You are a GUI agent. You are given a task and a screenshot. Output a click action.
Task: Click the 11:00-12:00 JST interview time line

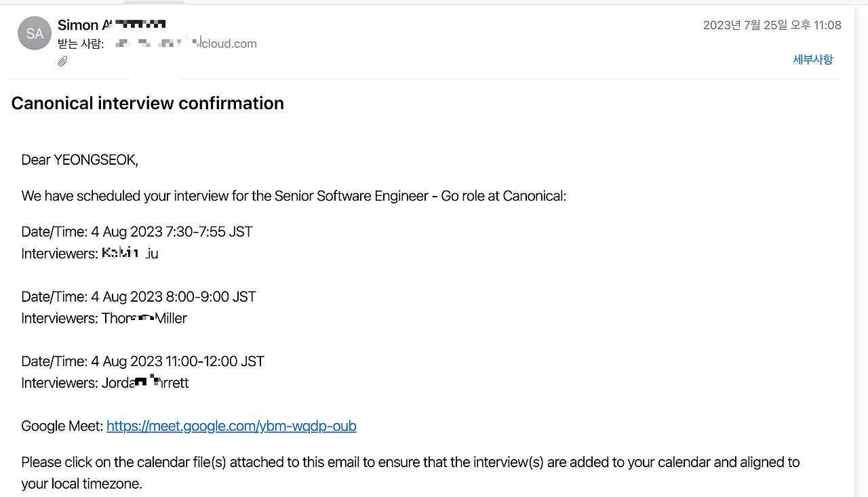click(x=142, y=361)
